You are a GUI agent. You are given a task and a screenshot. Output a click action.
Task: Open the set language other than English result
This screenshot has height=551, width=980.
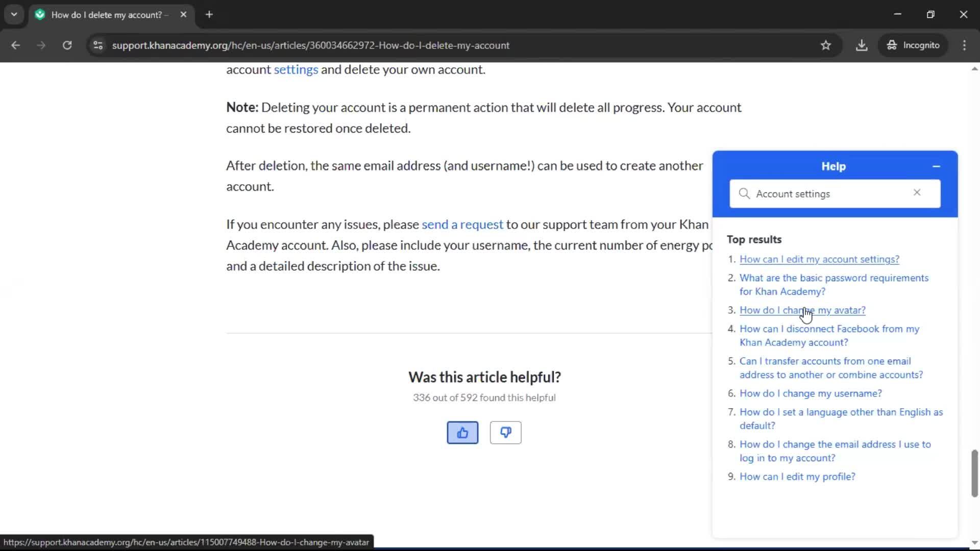841,419
